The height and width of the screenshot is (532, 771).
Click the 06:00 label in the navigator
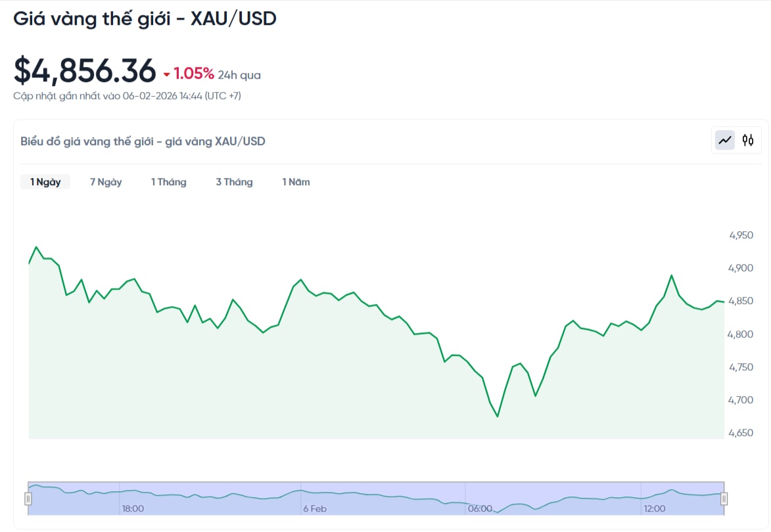(479, 508)
